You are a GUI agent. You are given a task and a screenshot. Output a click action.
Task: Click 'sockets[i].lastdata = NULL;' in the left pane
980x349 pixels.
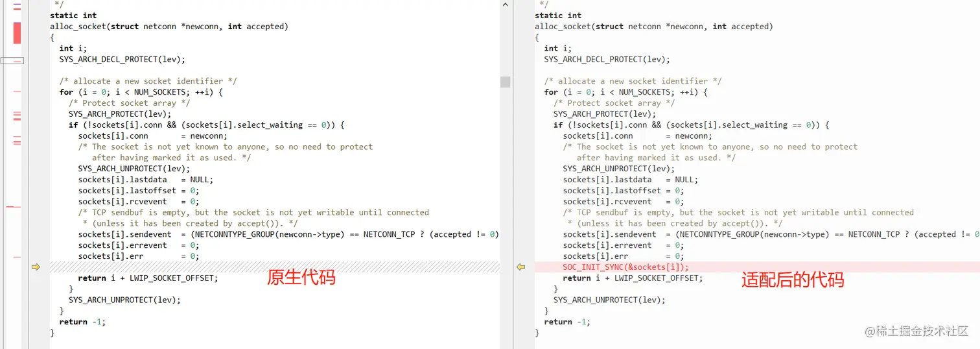click(x=145, y=180)
